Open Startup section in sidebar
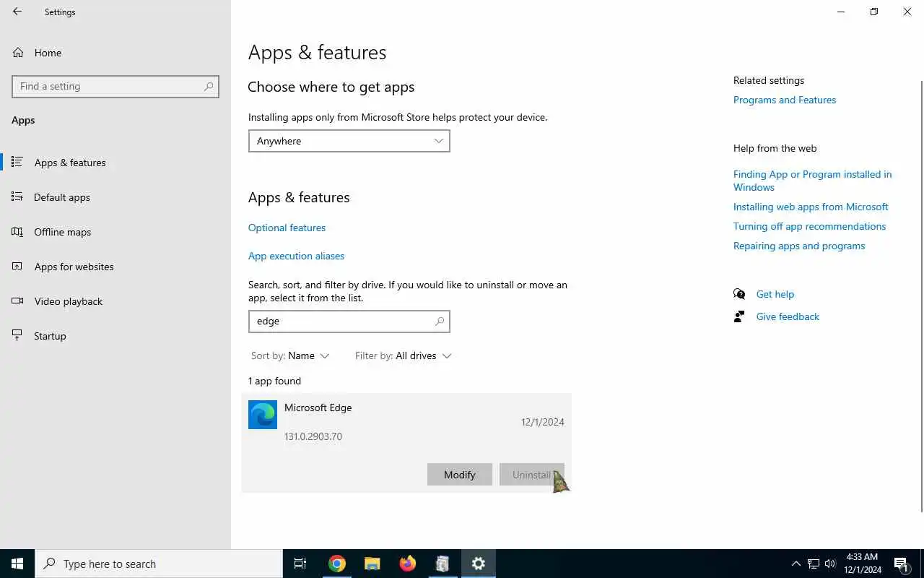 coord(50,336)
